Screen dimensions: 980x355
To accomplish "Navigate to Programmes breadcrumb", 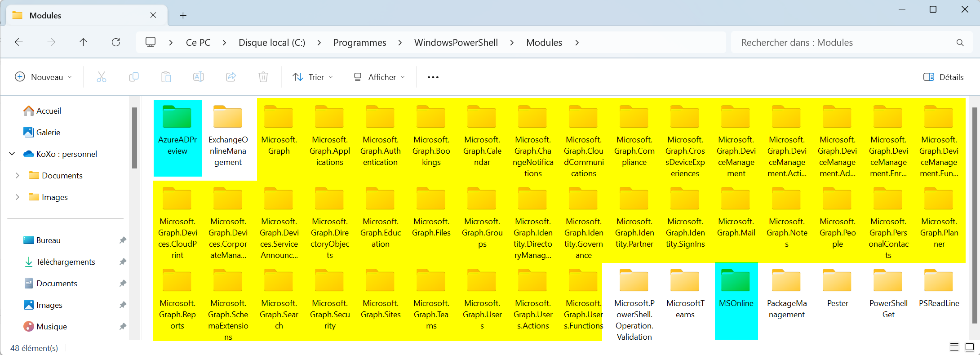I will (x=360, y=43).
